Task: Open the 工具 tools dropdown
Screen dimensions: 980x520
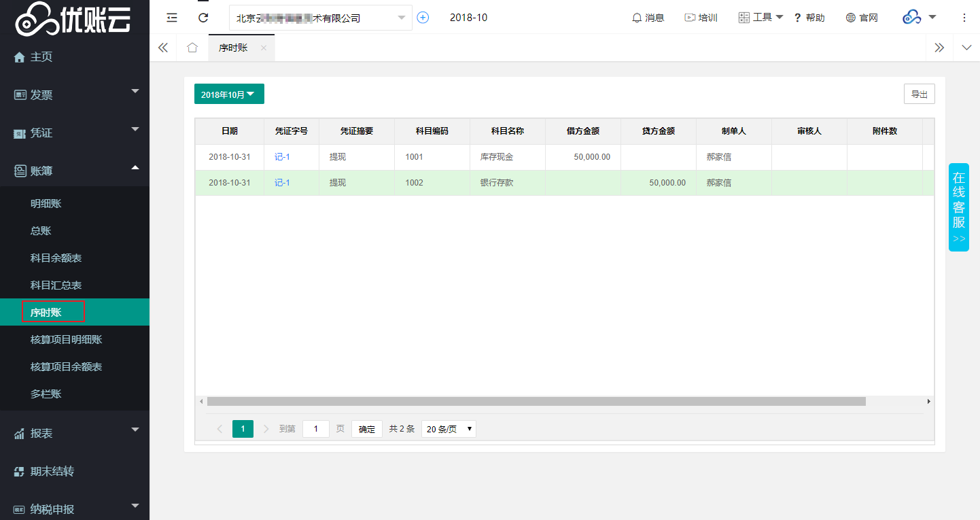Action: (x=760, y=18)
